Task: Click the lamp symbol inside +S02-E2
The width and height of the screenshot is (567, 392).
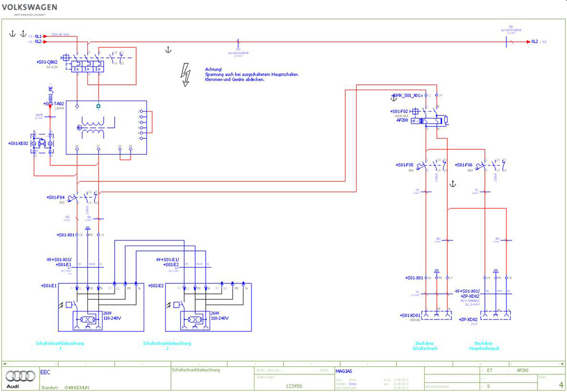Action: tap(195, 319)
